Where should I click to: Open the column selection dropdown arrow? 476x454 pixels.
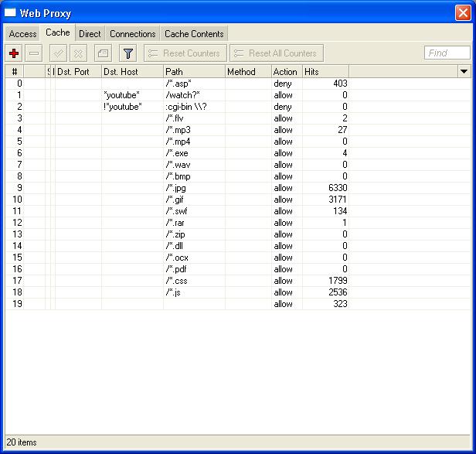click(x=464, y=72)
